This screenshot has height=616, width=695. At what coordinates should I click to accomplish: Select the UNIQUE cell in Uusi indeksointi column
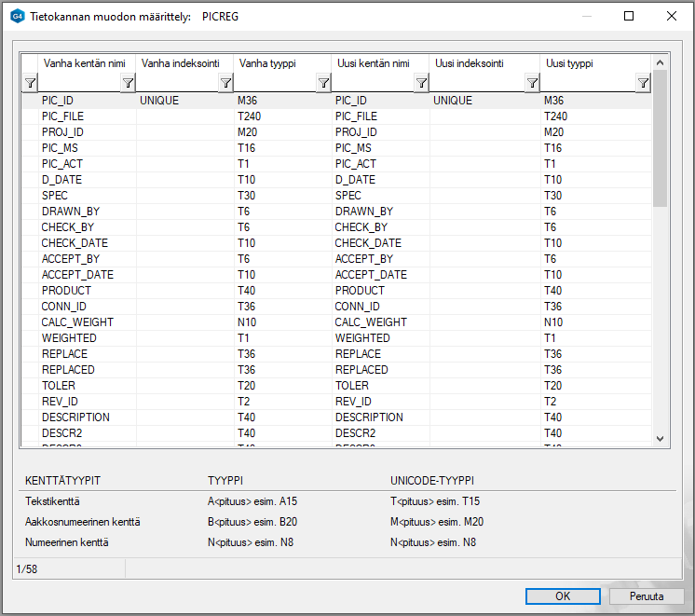tap(453, 101)
